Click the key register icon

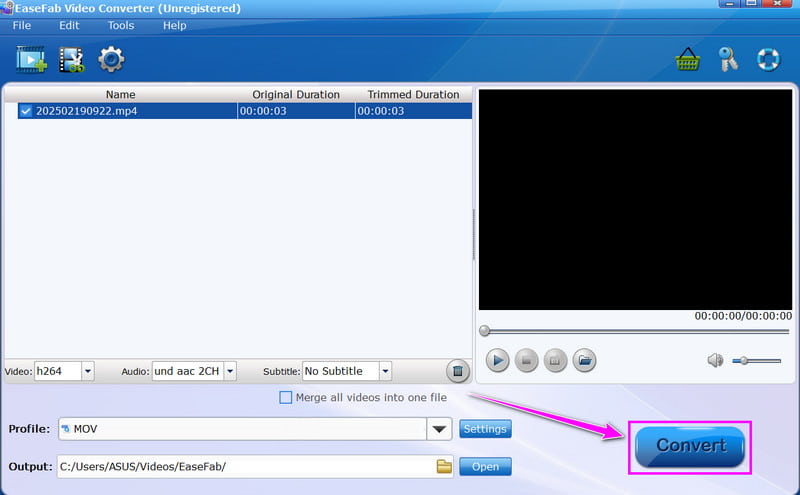coord(728,59)
